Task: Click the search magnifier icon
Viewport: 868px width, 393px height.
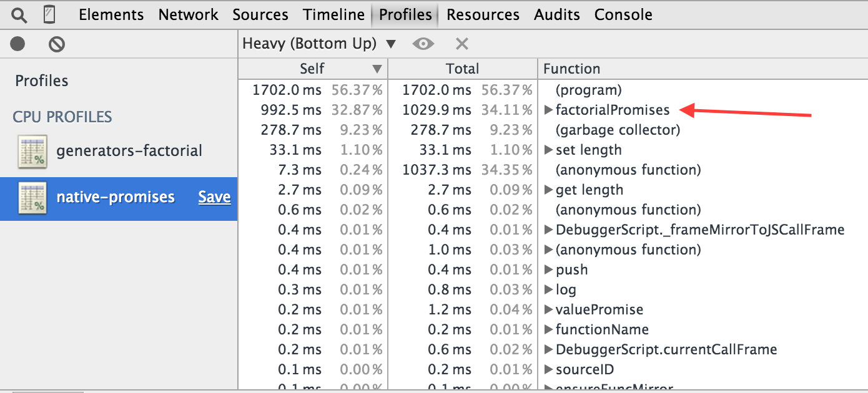Action: (x=19, y=14)
